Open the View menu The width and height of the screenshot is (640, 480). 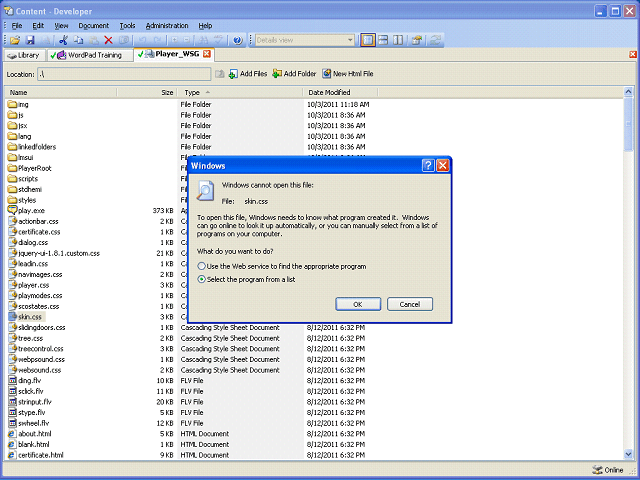tap(61, 26)
